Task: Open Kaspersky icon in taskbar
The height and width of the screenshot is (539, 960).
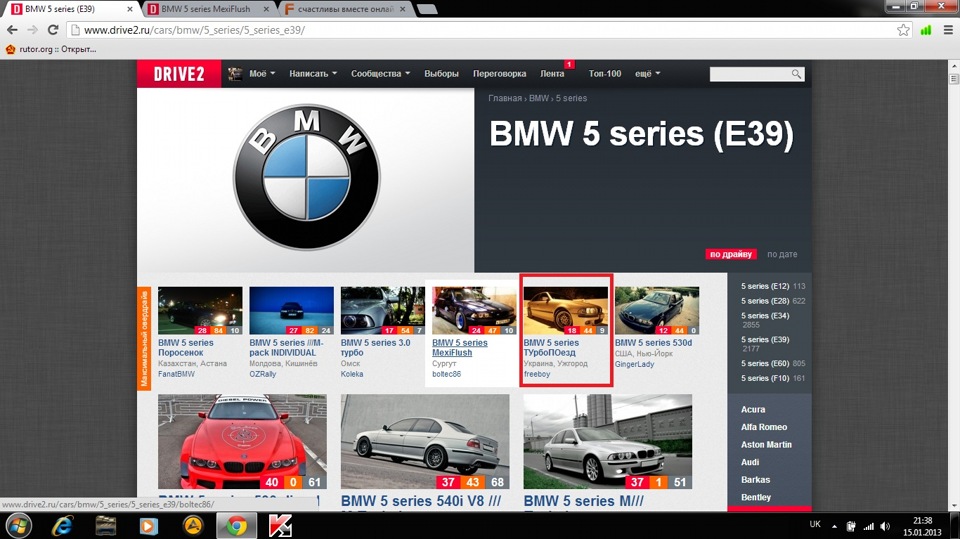Action: [280, 526]
